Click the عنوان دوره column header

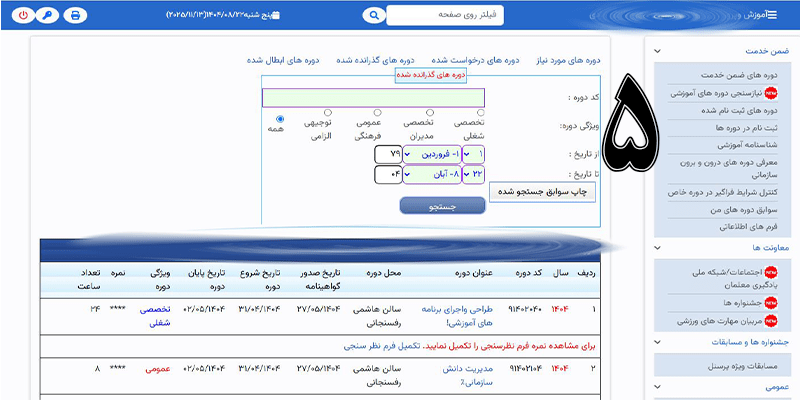[473, 273]
